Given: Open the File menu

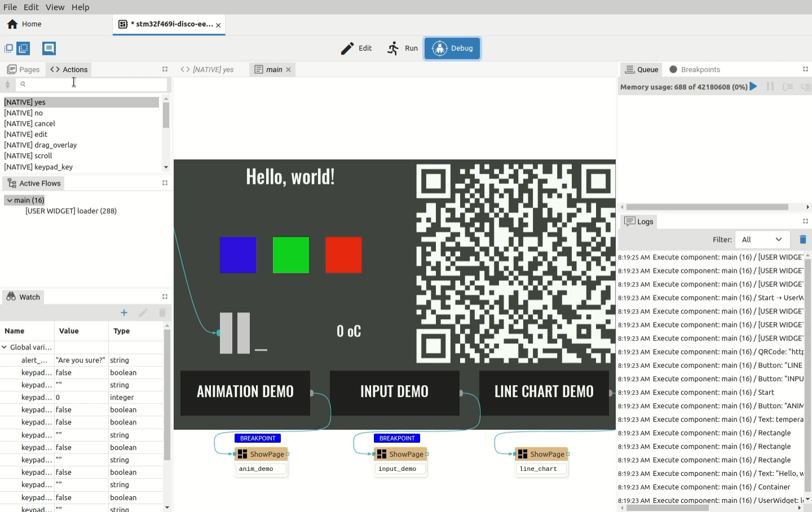Looking at the screenshot, I should point(10,7).
